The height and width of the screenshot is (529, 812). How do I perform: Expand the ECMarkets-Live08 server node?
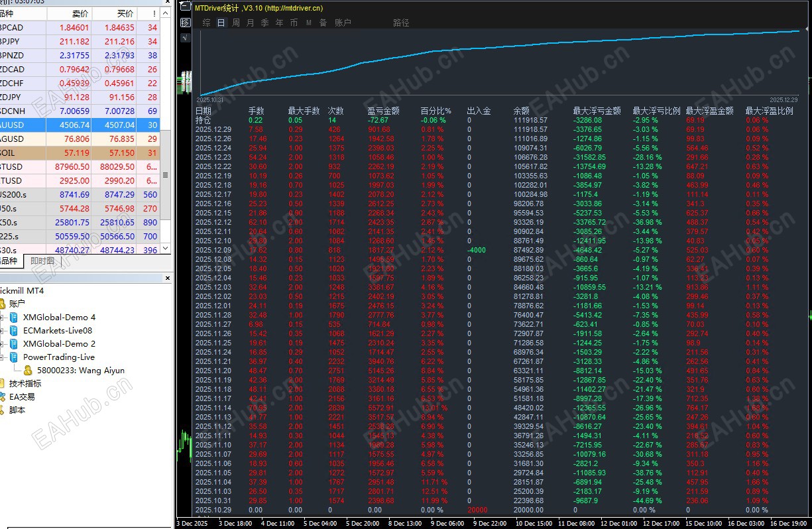[x=1, y=331]
